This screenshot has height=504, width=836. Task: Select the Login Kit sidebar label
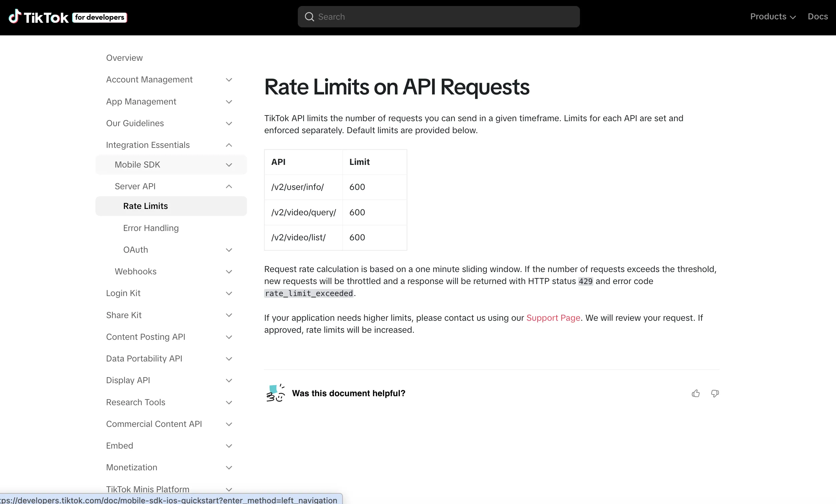(123, 293)
